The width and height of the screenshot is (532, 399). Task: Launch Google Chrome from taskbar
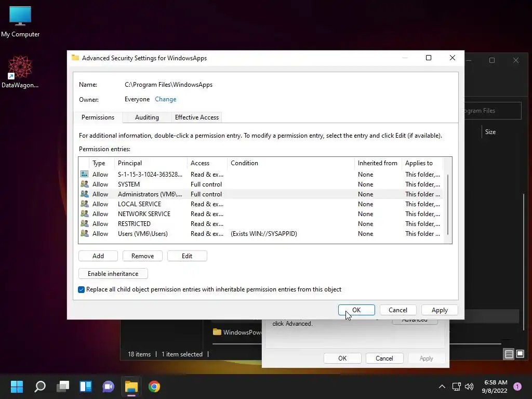pos(154,387)
